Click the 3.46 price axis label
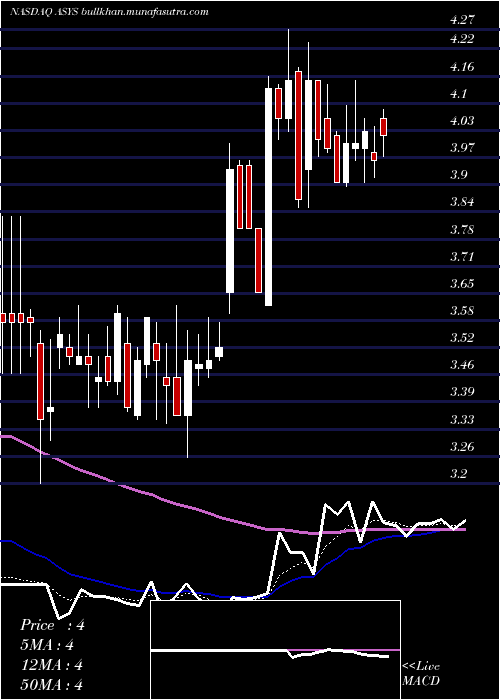 (x=462, y=365)
